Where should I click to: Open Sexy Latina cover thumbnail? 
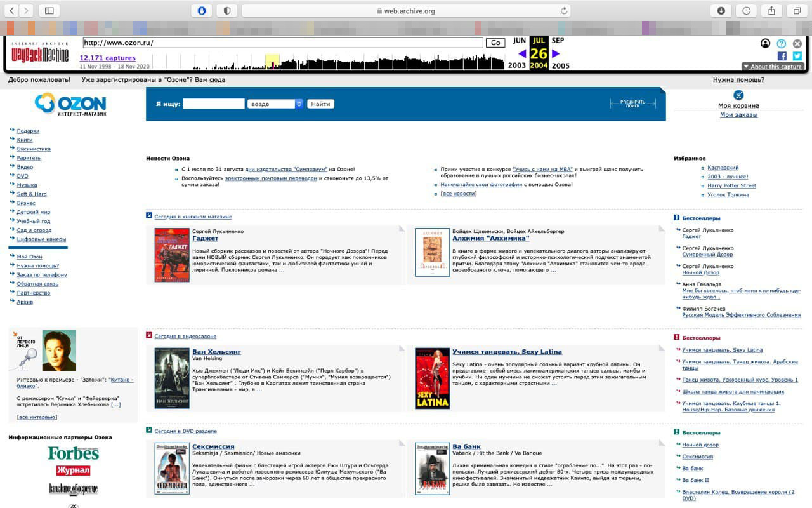tap(432, 378)
